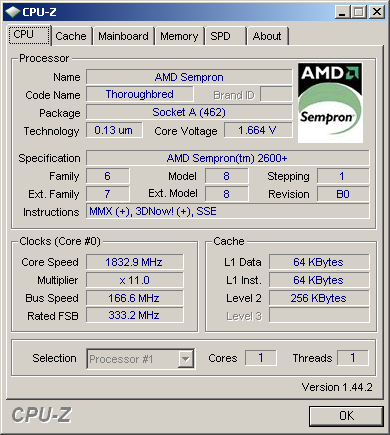This screenshot has width=390, height=435.
Task: Click the processor Name field
Action: [x=189, y=77]
